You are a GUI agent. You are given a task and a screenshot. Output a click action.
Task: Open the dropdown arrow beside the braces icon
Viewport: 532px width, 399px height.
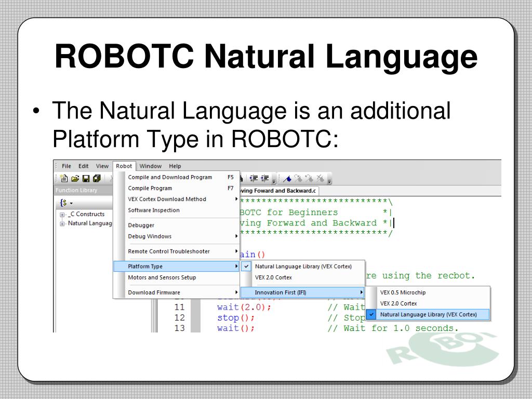pyautogui.click(x=71, y=203)
